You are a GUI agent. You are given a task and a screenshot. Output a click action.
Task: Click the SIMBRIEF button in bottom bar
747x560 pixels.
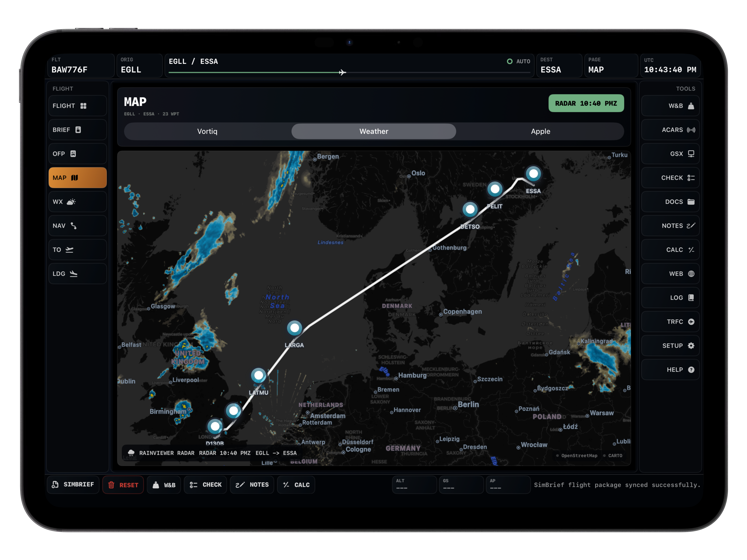[x=73, y=485]
